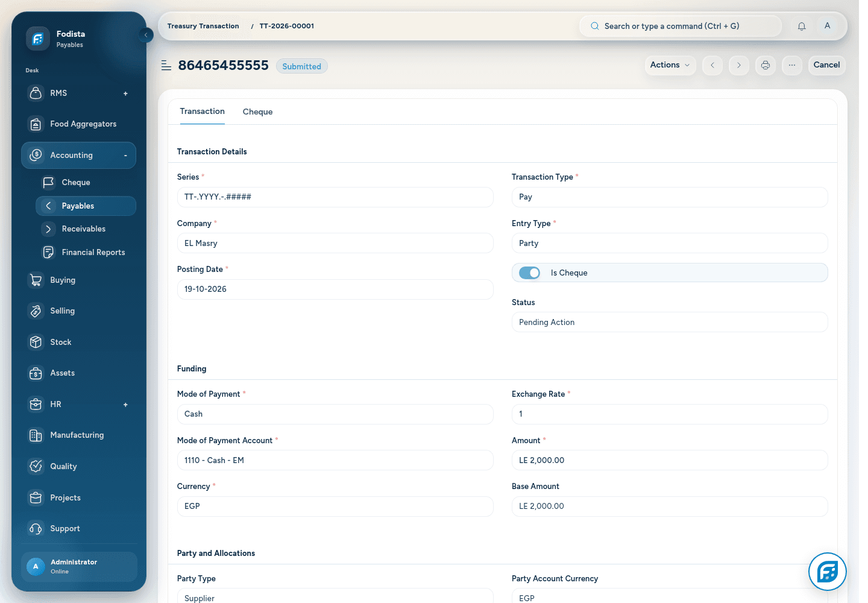Click the TT-2026-00001 breadcrumb
Viewport: 868px width, 603px height.
287,26
